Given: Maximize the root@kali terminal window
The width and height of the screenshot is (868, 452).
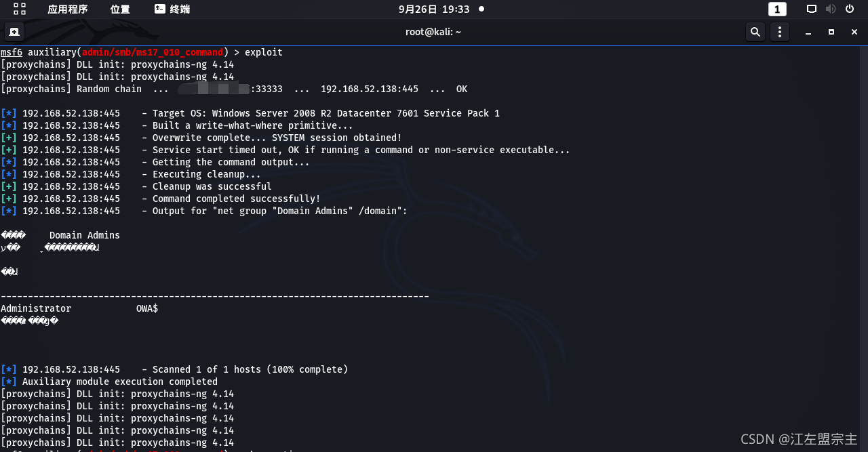Looking at the screenshot, I should tap(831, 32).
